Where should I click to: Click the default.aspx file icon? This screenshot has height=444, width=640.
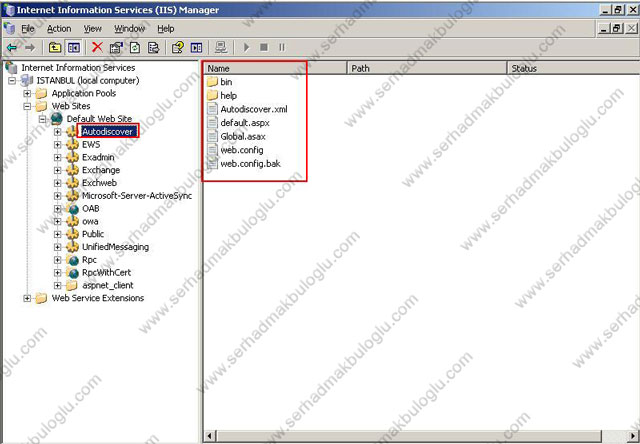[212, 123]
